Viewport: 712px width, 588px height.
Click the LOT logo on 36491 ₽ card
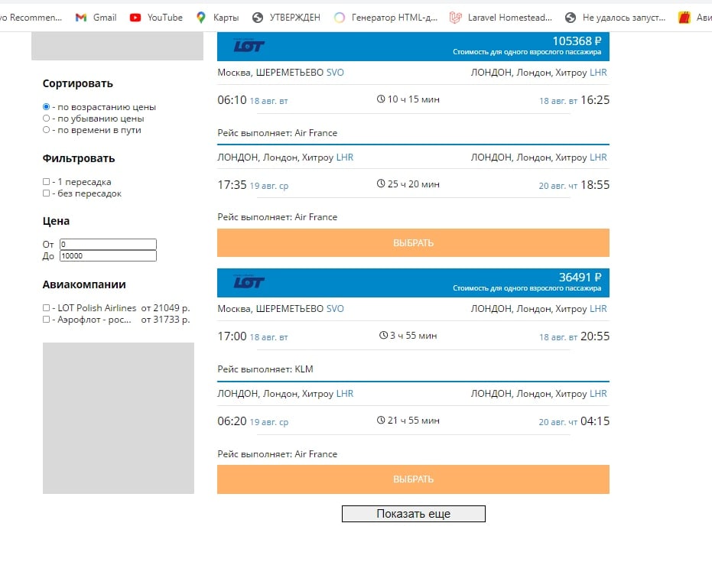point(249,282)
